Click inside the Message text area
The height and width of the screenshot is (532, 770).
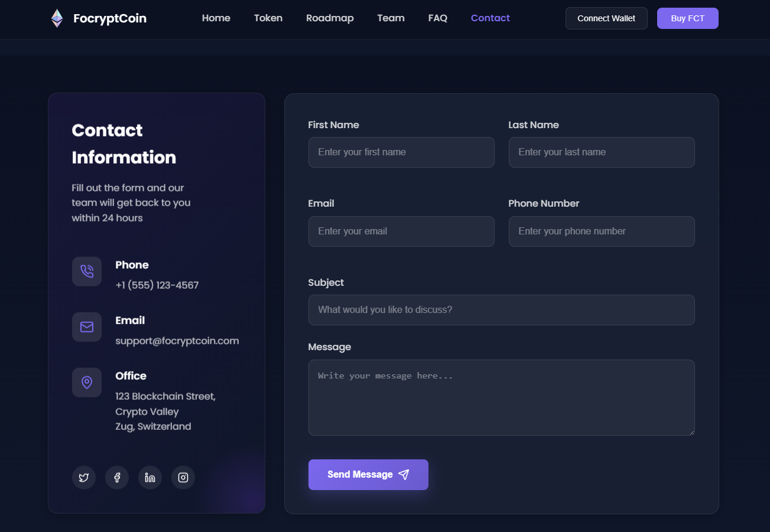pyautogui.click(x=501, y=397)
